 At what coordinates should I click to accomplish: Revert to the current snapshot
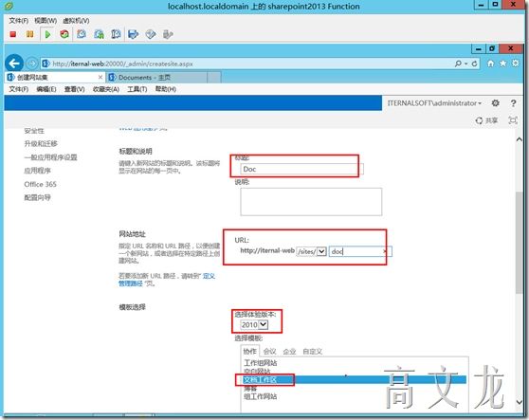99,34
